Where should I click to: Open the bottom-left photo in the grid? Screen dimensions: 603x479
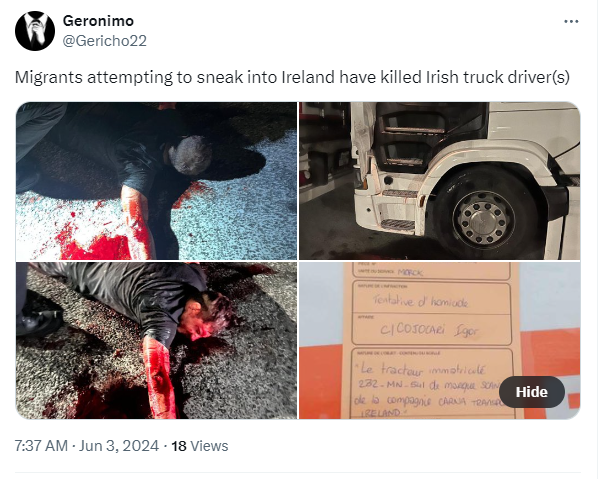click(x=157, y=341)
